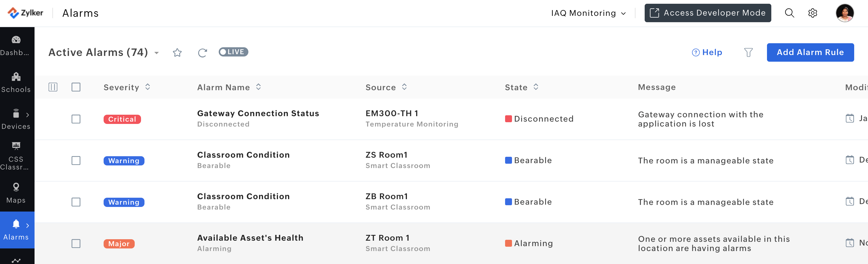Expand the Active Alarms view dropdown

(x=157, y=53)
